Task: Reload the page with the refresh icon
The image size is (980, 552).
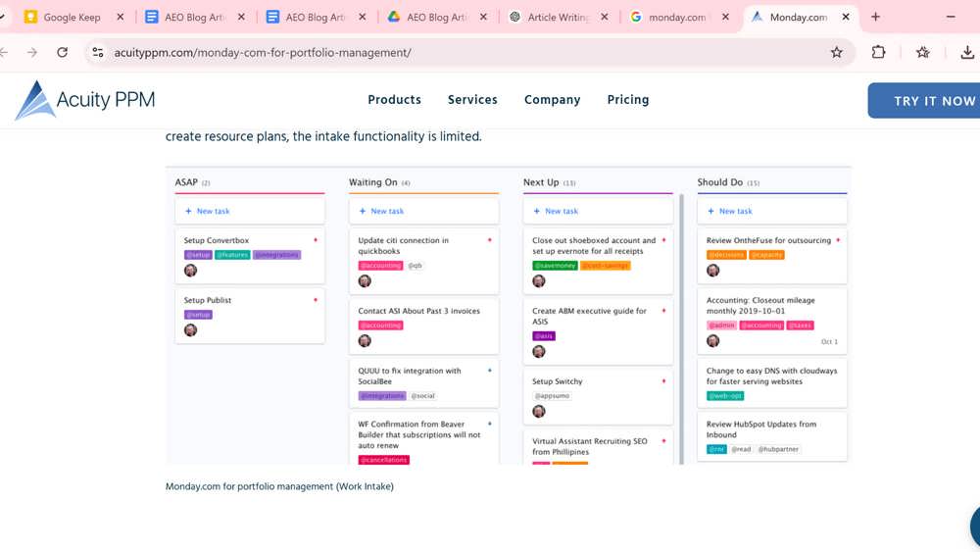Action: (62, 53)
